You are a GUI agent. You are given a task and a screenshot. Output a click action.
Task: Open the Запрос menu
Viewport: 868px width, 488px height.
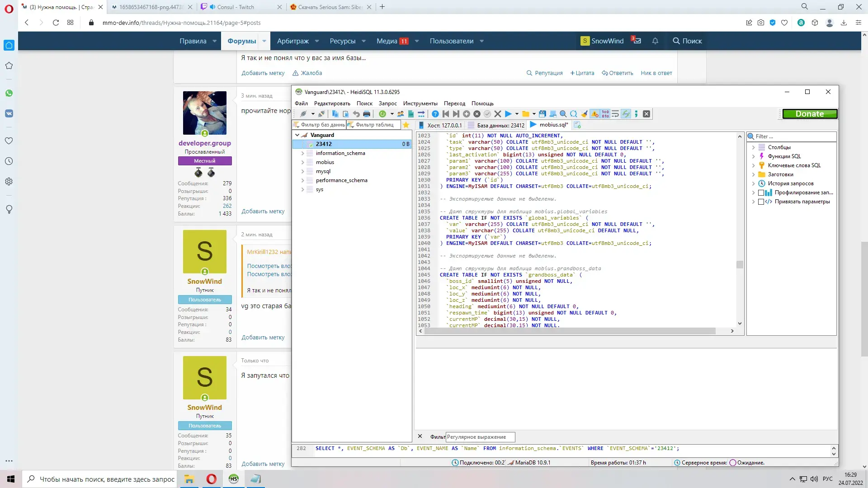tap(387, 103)
